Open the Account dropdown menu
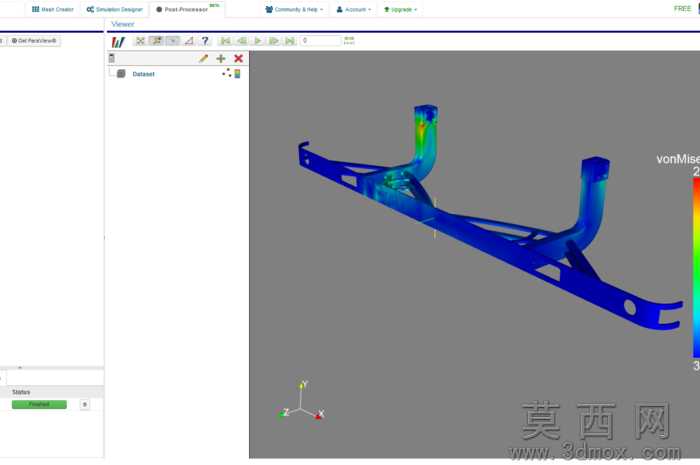The height and width of the screenshot is (465, 700). click(354, 9)
